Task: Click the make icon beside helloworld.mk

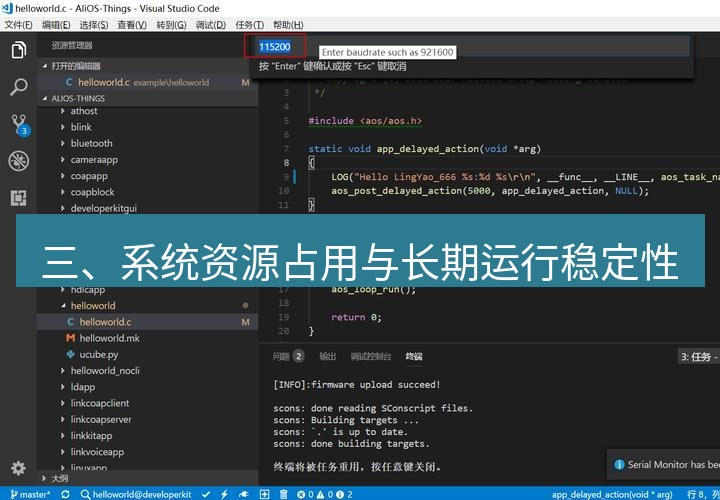Action: pyautogui.click(x=70, y=338)
